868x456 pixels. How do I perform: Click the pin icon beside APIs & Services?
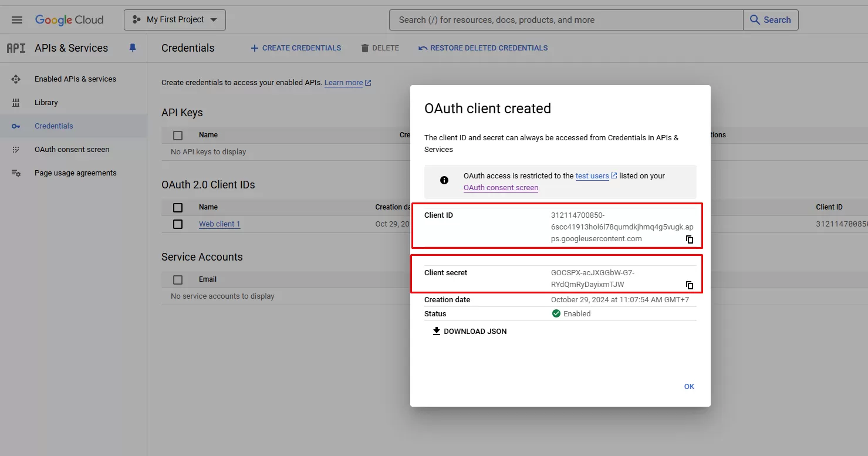click(x=133, y=48)
